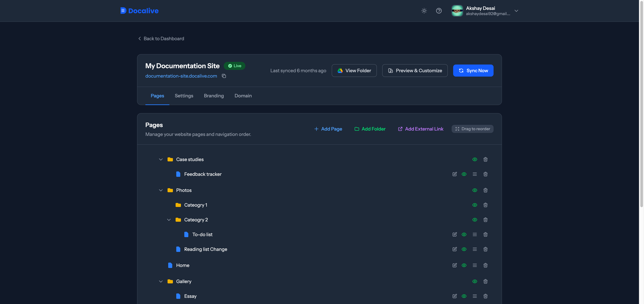
Task: Switch to the Branding tab
Action: pyautogui.click(x=214, y=96)
